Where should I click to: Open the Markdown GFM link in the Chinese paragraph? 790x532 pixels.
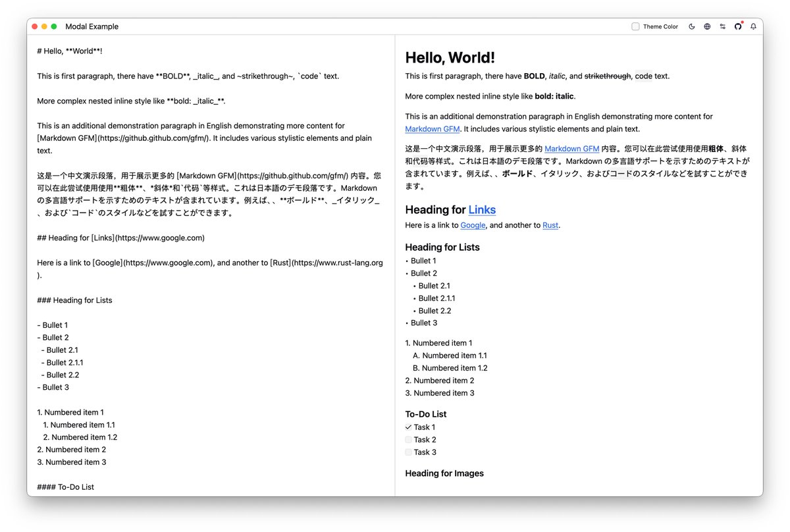(x=570, y=147)
